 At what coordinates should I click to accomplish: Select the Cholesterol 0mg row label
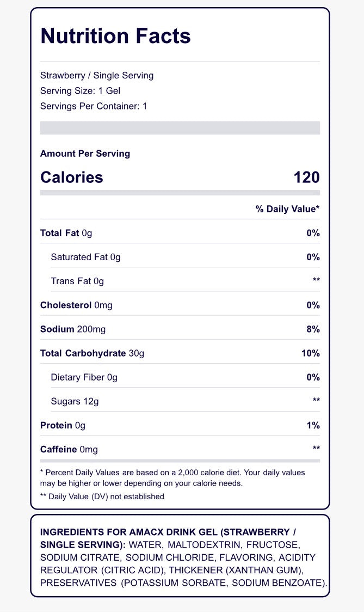coord(76,305)
